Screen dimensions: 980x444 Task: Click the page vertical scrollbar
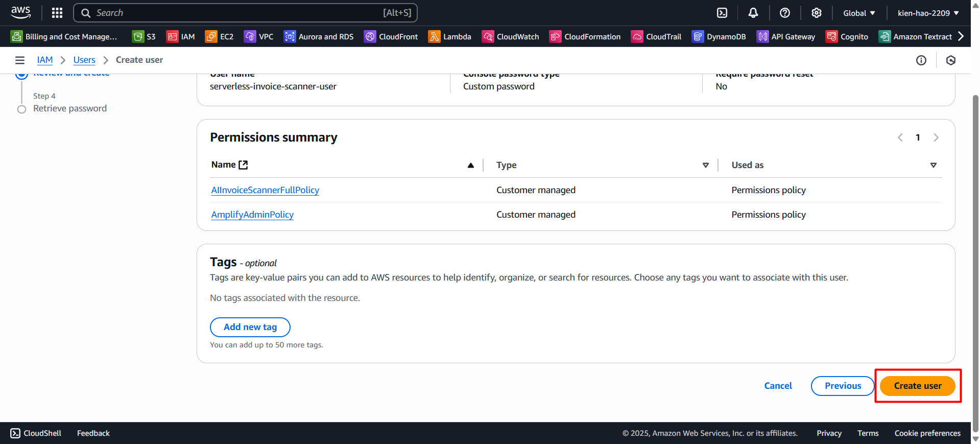(x=975, y=263)
